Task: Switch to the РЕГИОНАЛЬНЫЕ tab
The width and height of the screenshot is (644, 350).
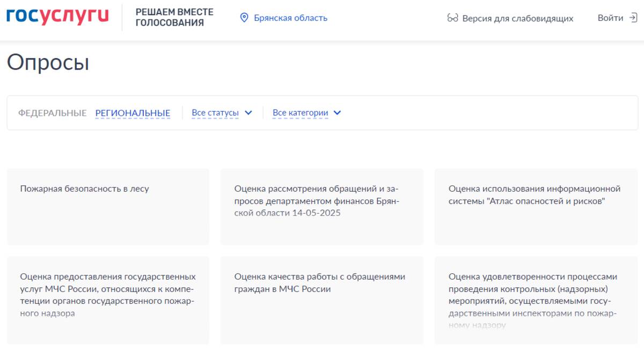Action: (x=133, y=113)
